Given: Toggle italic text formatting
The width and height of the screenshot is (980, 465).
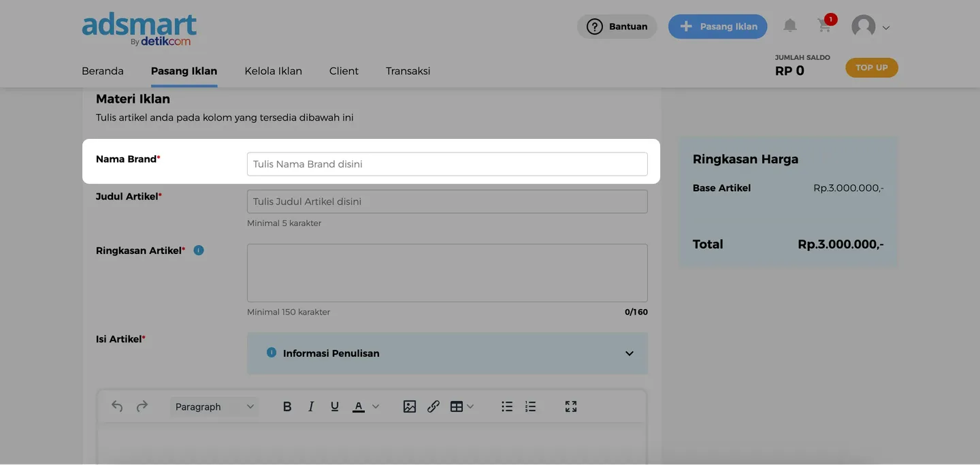Looking at the screenshot, I should click(311, 406).
